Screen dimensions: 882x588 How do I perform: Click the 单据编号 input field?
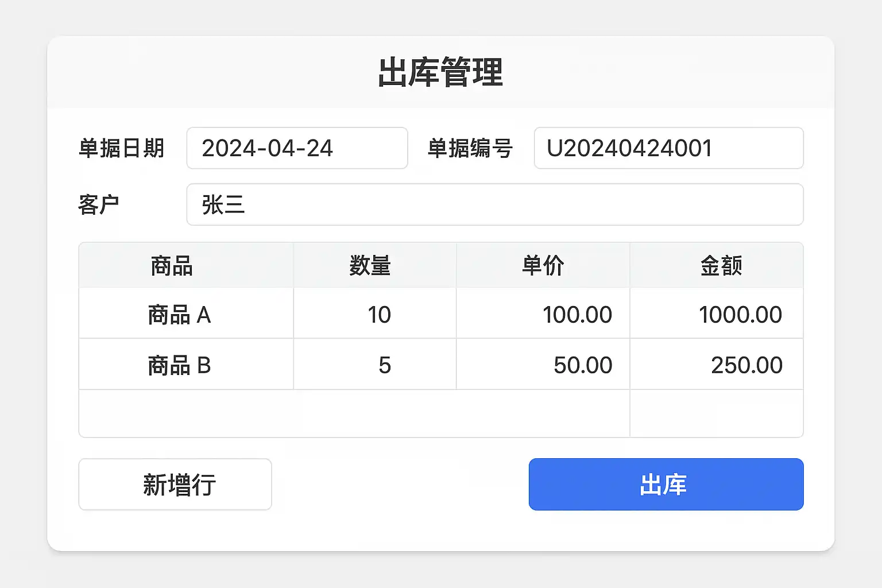click(x=668, y=148)
